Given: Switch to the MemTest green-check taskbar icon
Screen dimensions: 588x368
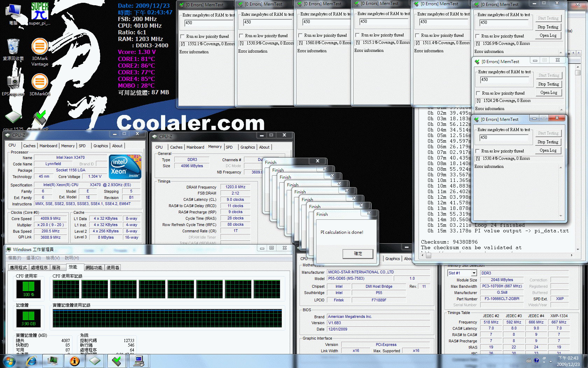Looking at the screenshot, I should pos(117,361).
